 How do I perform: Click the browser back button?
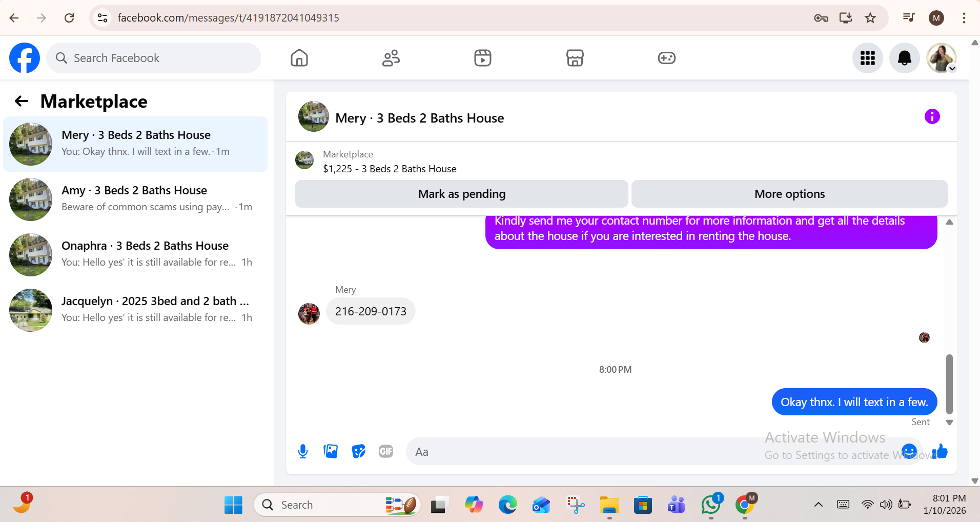tap(14, 18)
